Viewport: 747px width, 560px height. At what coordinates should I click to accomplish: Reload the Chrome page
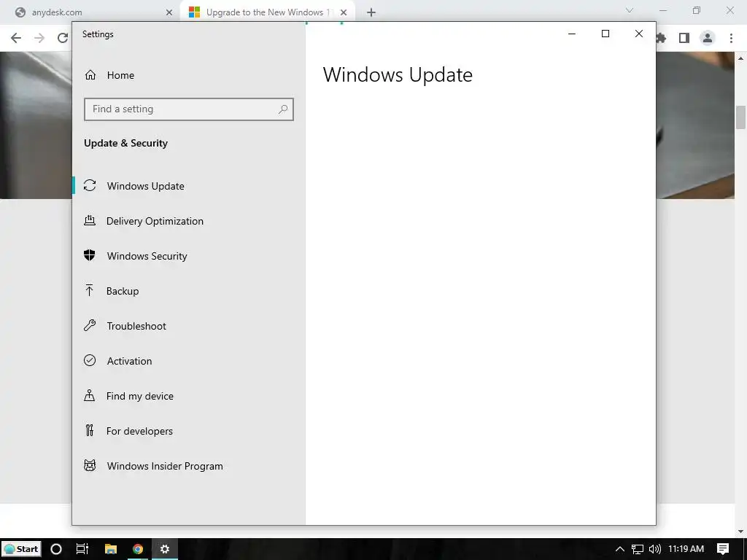pyautogui.click(x=63, y=38)
